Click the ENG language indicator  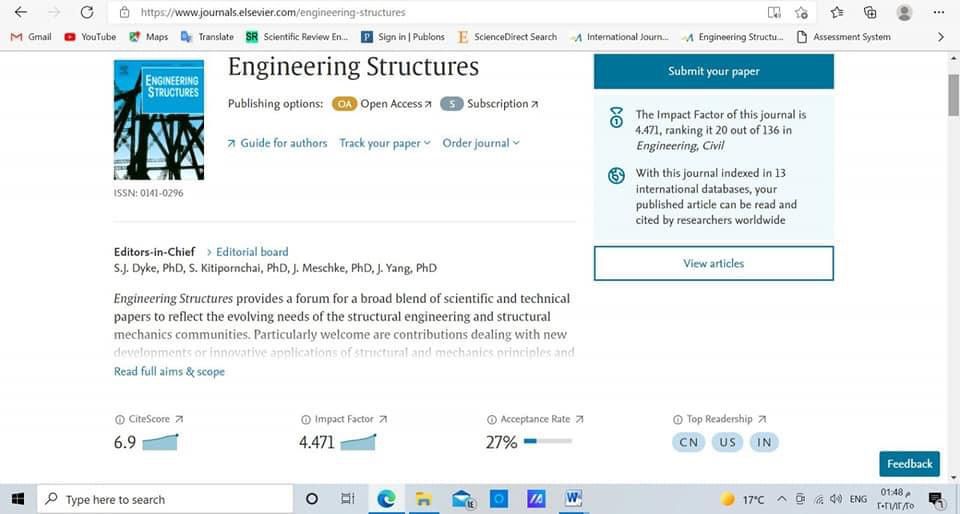coord(858,499)
